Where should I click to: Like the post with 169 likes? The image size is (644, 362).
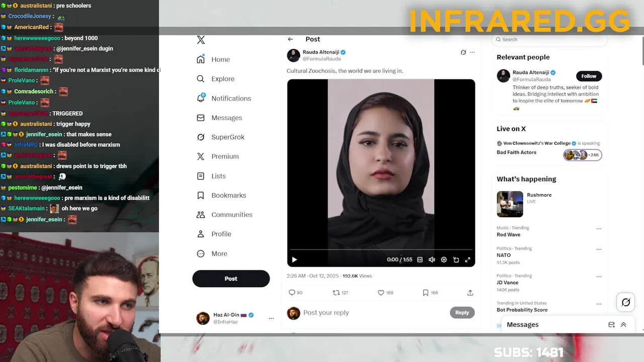coord(381,293)
